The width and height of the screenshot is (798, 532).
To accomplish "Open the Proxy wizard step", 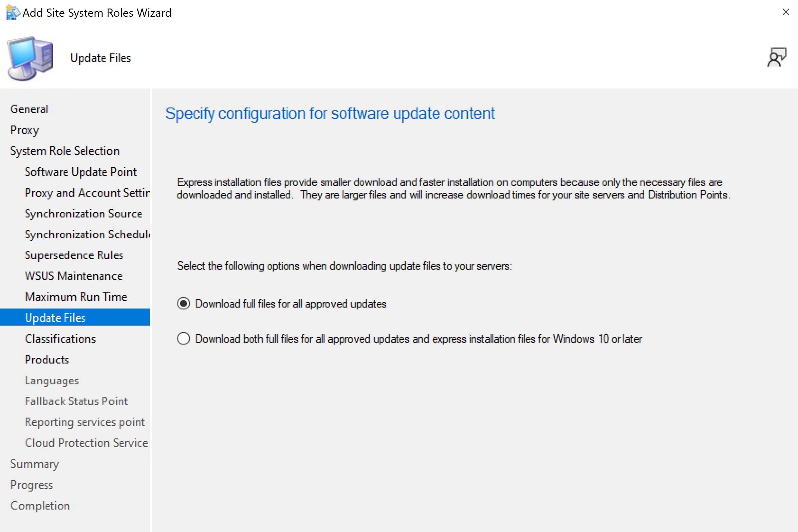I will [25, 130].
